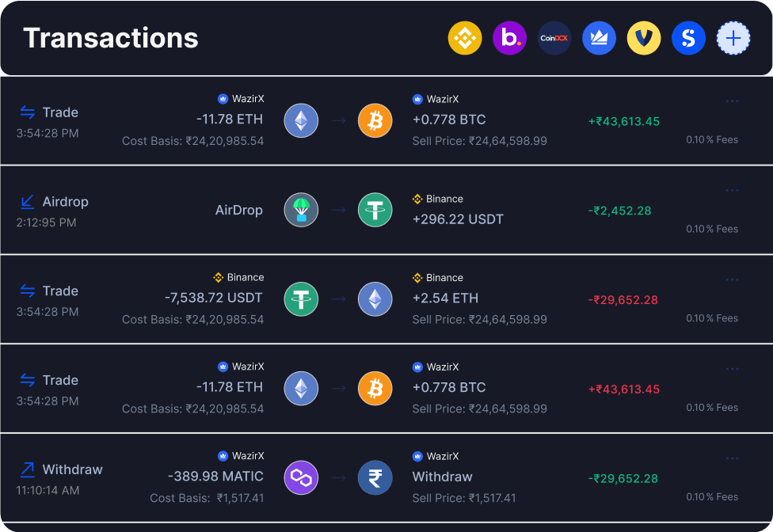Click the blue S exchange icon

688,37
